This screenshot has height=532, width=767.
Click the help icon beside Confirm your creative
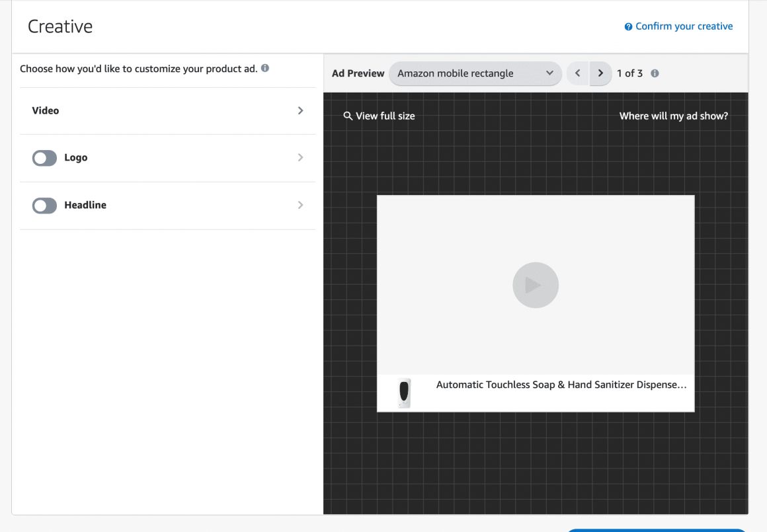[628, 27]
